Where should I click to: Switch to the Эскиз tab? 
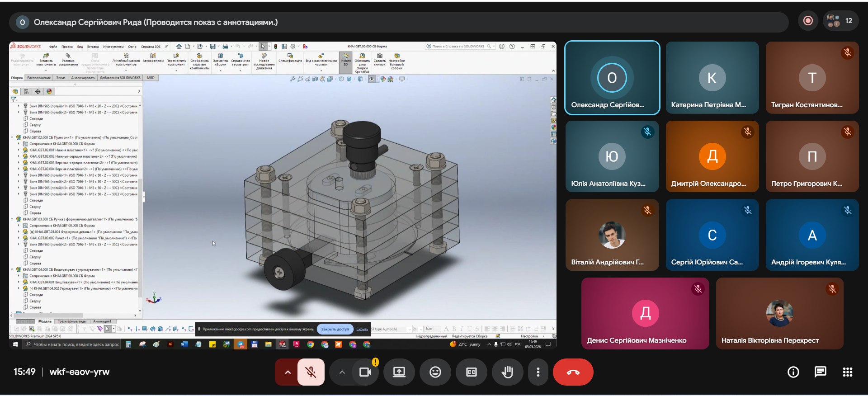pos(61,78)
